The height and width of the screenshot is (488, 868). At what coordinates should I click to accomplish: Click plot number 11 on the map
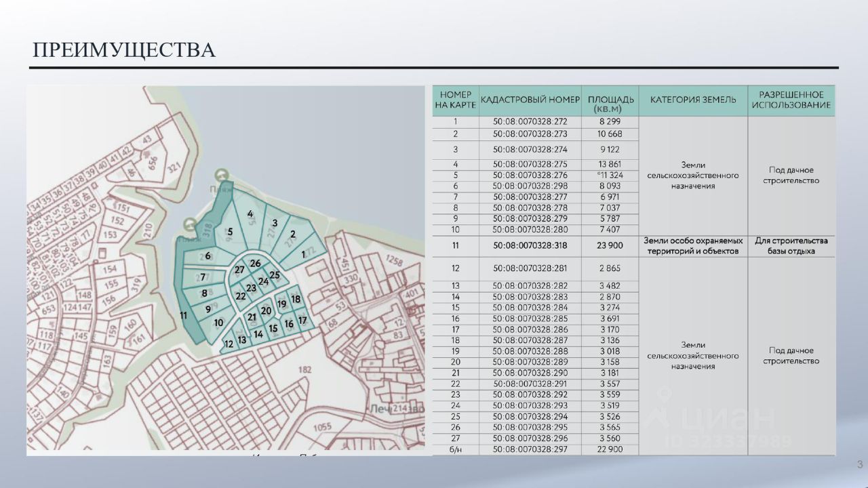click(x=184, y=315)
